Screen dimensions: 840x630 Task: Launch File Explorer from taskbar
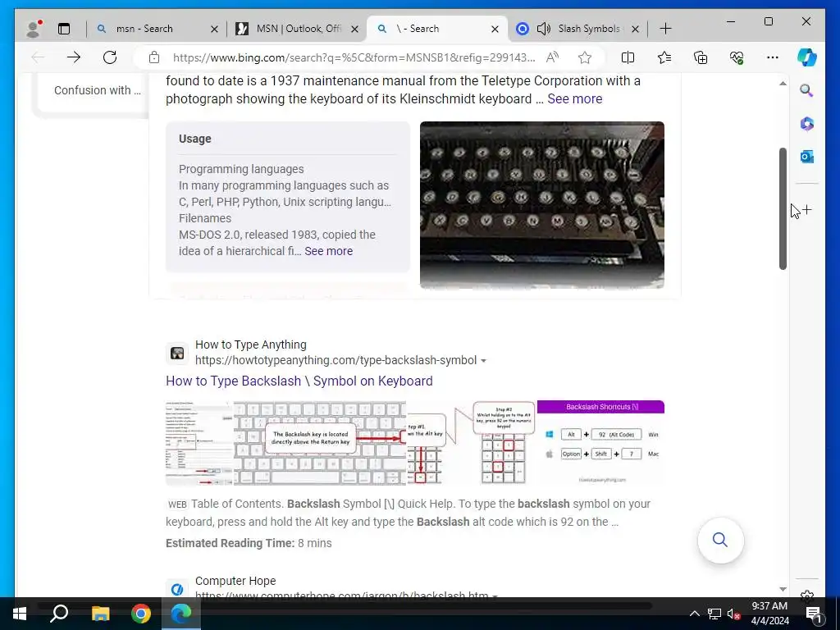[100, 614]
